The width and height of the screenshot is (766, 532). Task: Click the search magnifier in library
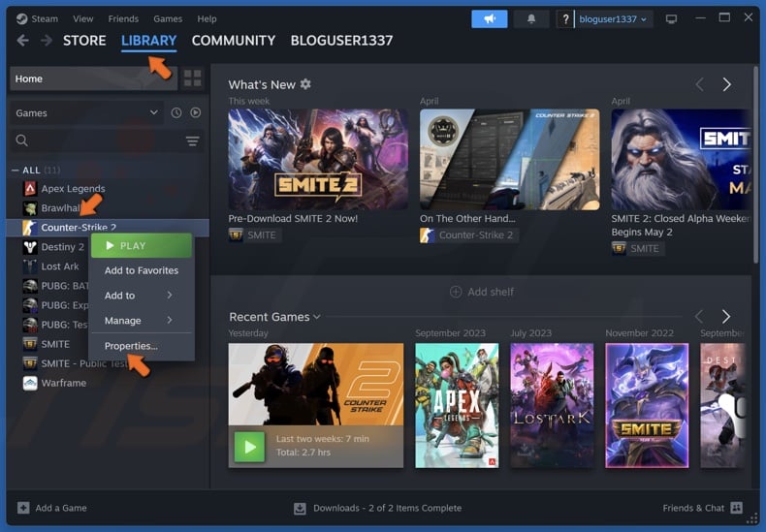click(x=21, y=141)
